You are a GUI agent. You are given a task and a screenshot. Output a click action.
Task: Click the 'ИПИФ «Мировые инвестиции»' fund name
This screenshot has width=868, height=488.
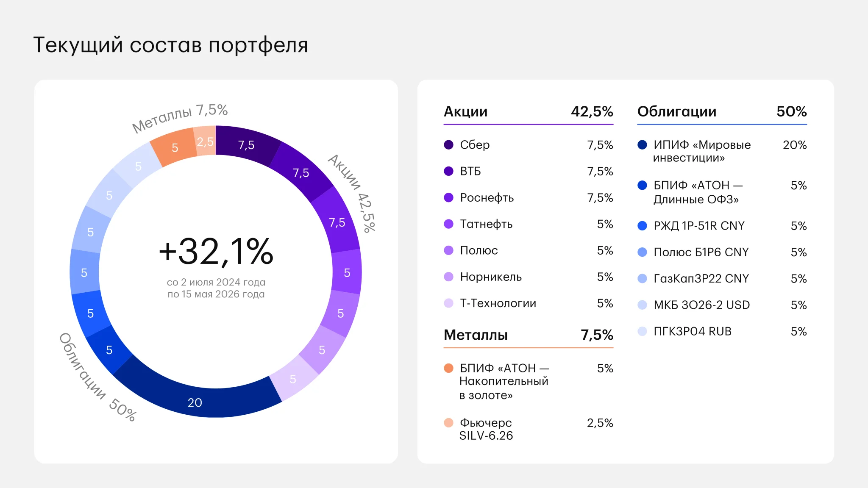(702, 151)
